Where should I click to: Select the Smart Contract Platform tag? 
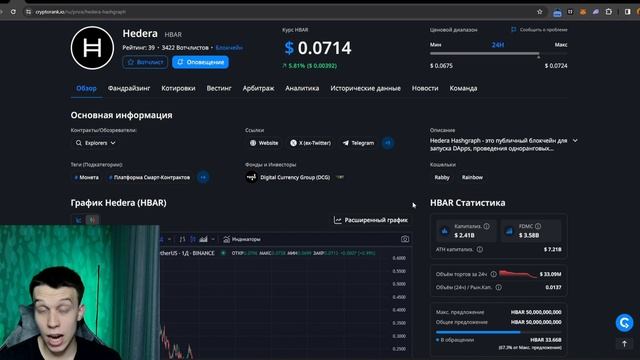(149, 177)
